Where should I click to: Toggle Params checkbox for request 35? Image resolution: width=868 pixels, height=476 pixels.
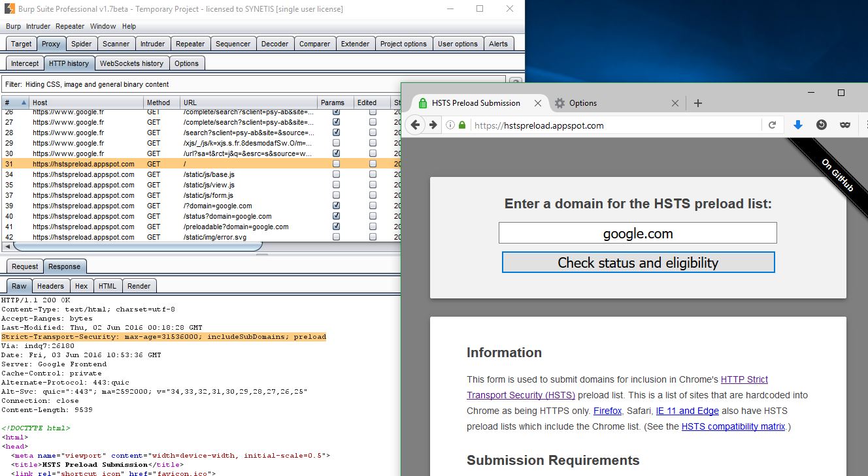(x=336, y=185)
